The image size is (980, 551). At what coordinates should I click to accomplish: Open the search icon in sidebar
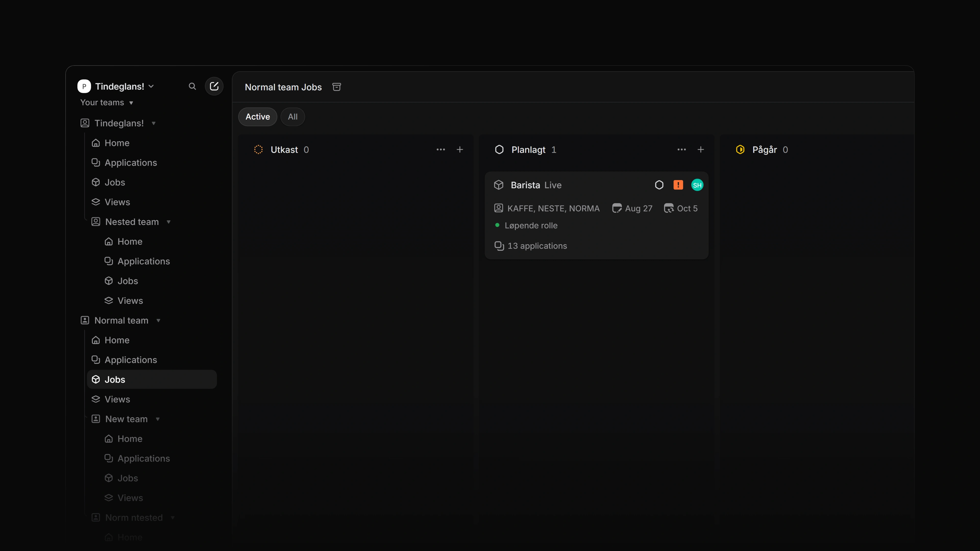coord(192,86)
